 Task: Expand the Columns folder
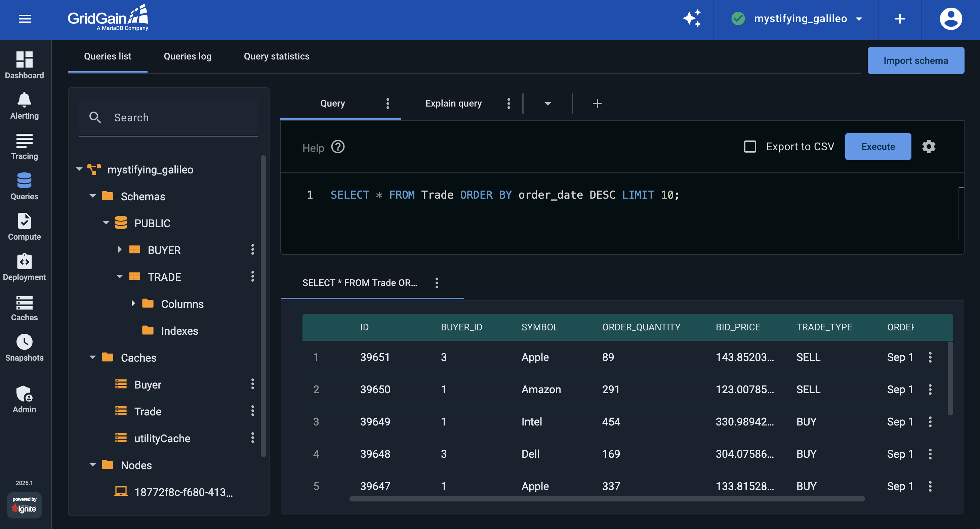[133, 303]
